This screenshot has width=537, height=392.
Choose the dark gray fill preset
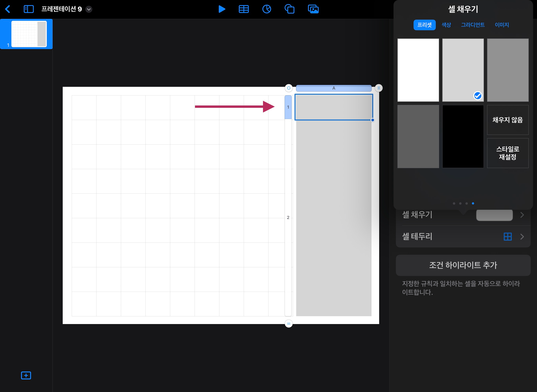click(418, 136)
